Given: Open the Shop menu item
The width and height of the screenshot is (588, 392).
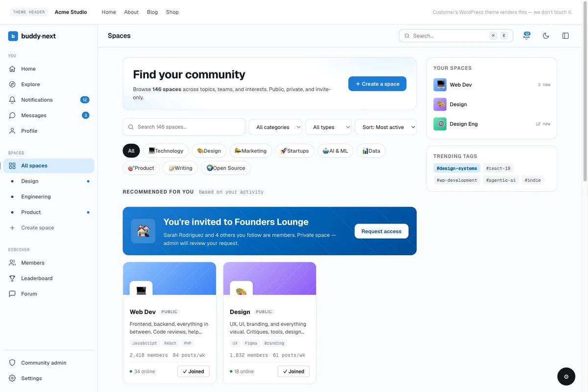Looking at the screenshot, I should (x=172, y=12).
